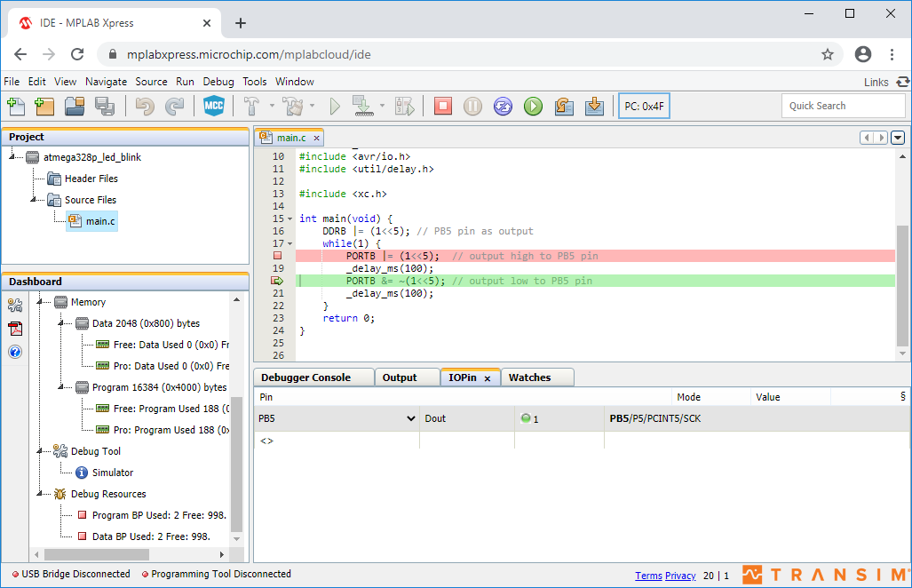The height and width of the screenshot is (588, 912).
Task: Click the green Continue debugging button
Action: click(533, 107)
